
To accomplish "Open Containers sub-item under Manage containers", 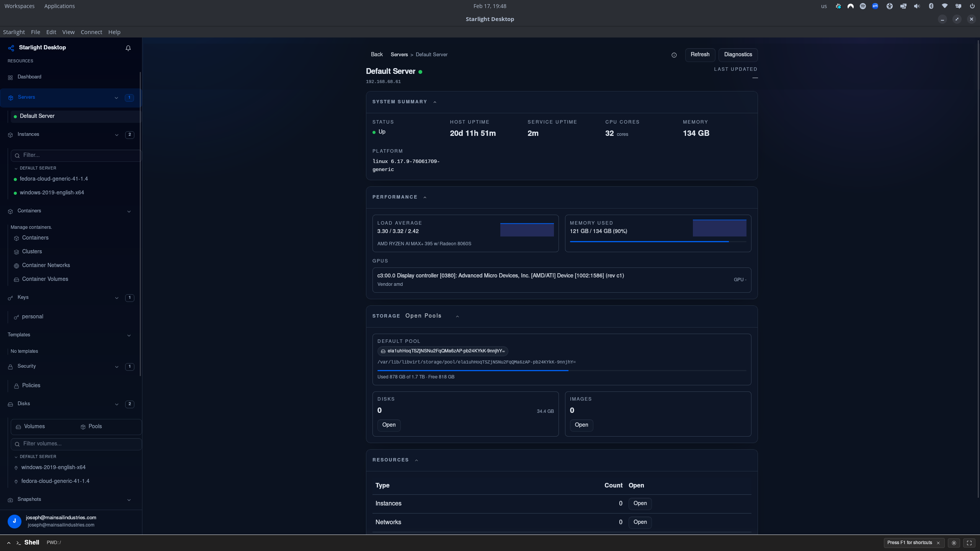I will (35, 238).
